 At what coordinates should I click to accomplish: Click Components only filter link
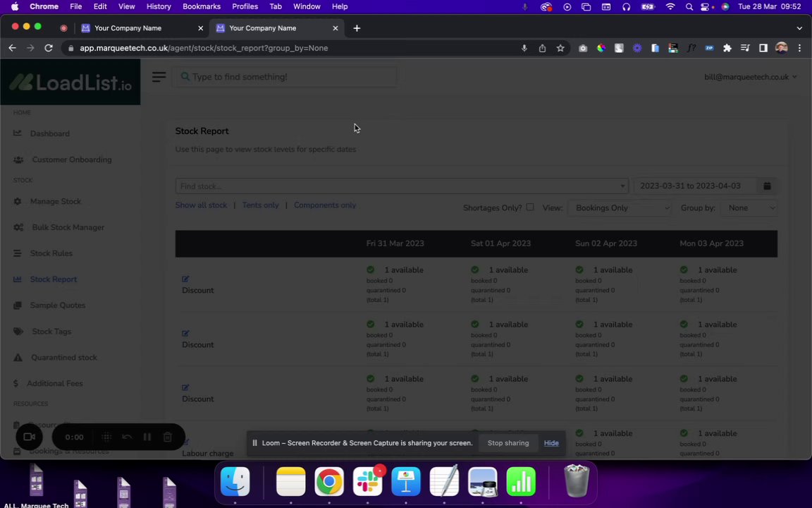[x=325, y=205]
